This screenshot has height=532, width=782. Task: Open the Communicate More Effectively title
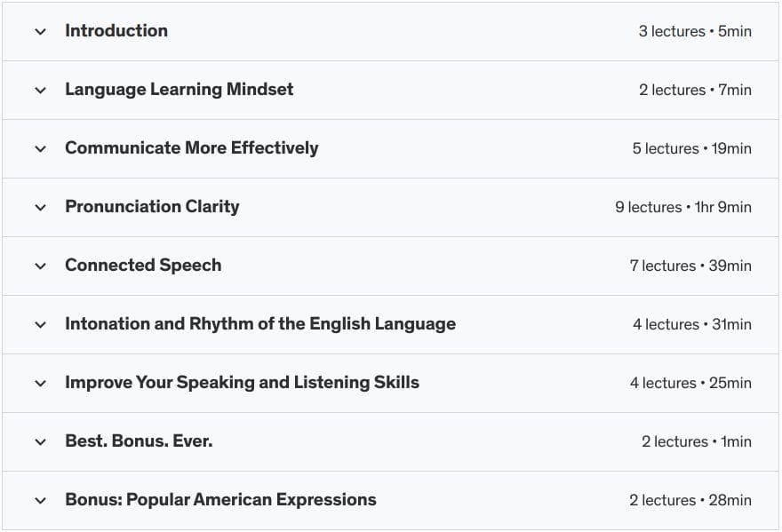point(192,148)
